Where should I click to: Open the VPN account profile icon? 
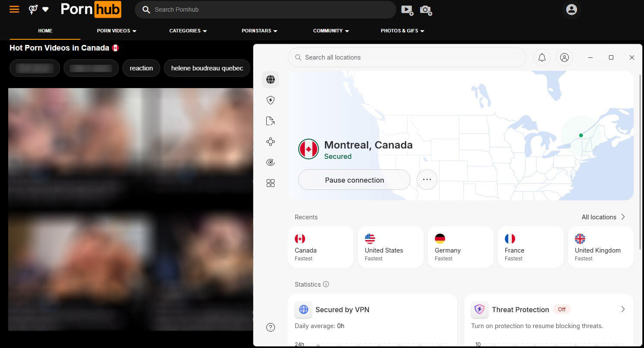[564, 57]
